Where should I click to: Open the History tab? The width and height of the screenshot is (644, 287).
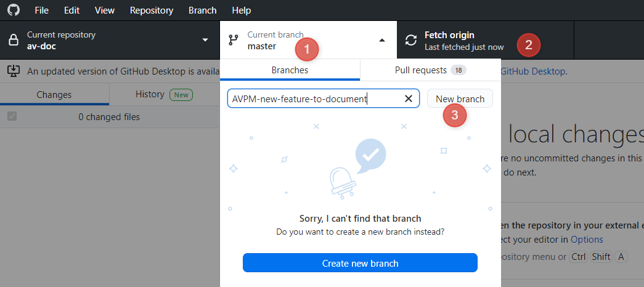(165, 95)
